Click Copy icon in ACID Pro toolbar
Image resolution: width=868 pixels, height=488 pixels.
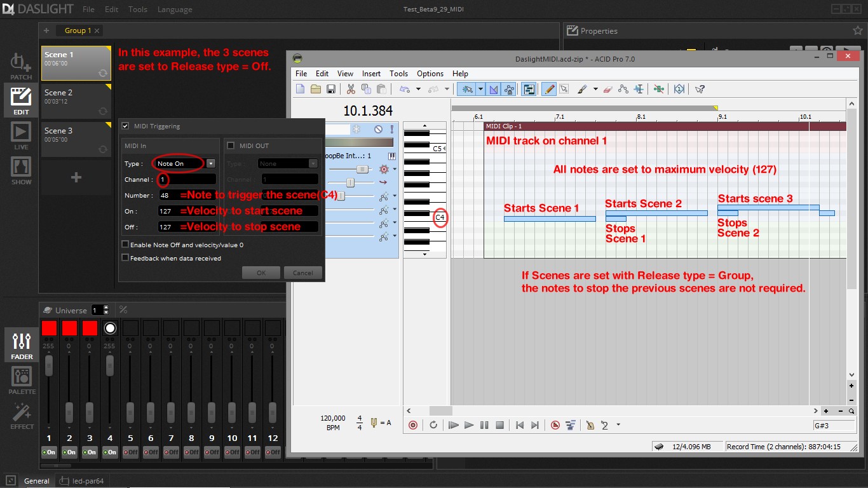[366, 90]
